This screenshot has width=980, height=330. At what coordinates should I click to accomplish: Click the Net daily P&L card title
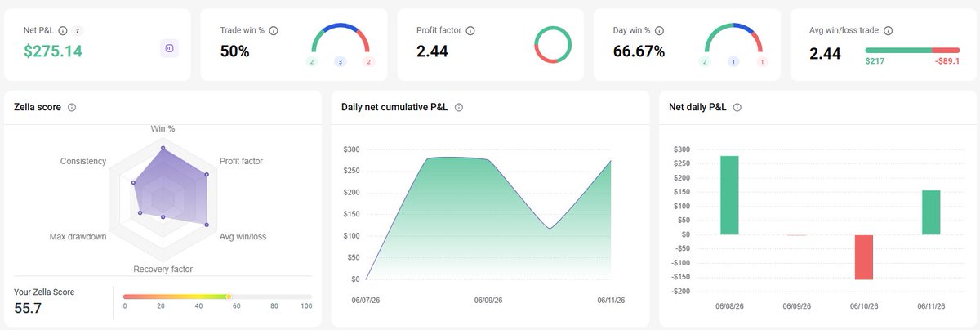coord(697,107)
